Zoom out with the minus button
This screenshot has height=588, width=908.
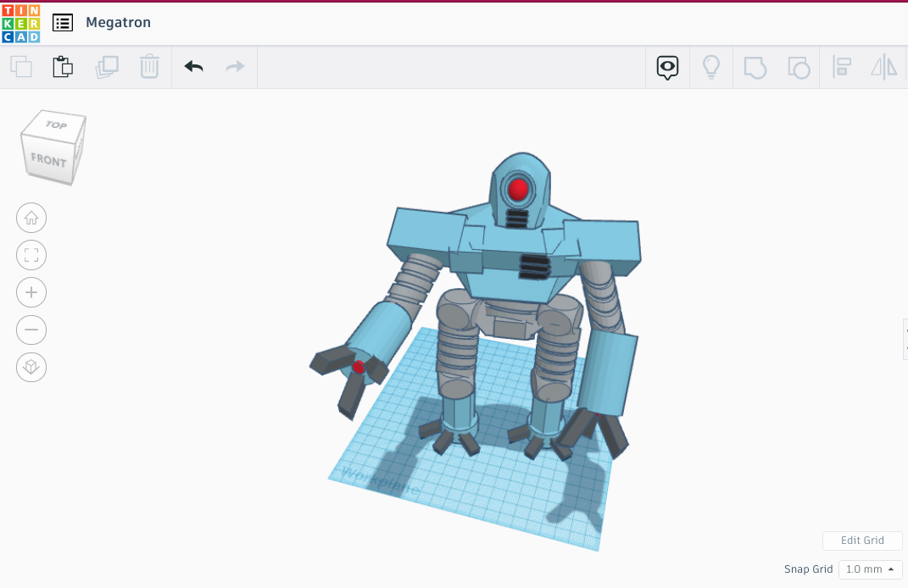point(31,330)
